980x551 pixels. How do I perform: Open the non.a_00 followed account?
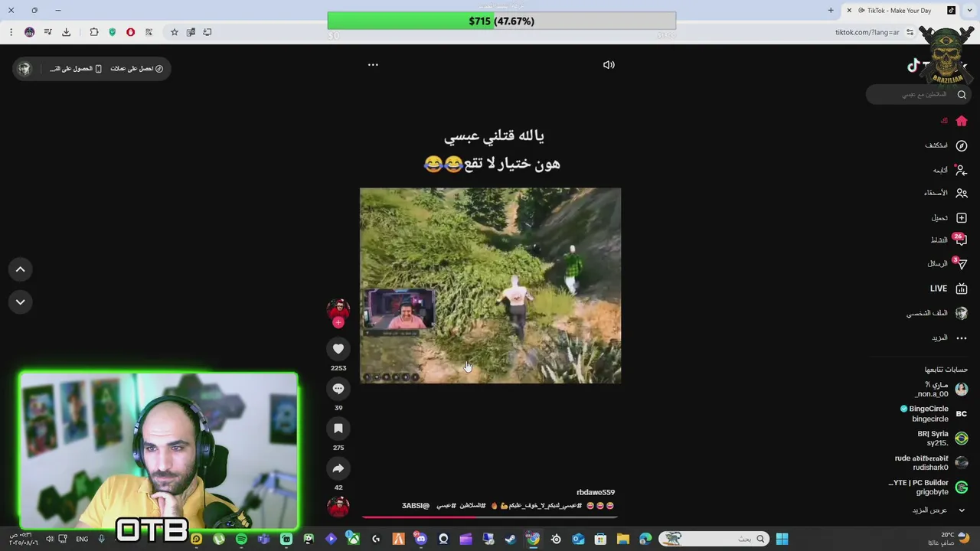pos(942,390)
